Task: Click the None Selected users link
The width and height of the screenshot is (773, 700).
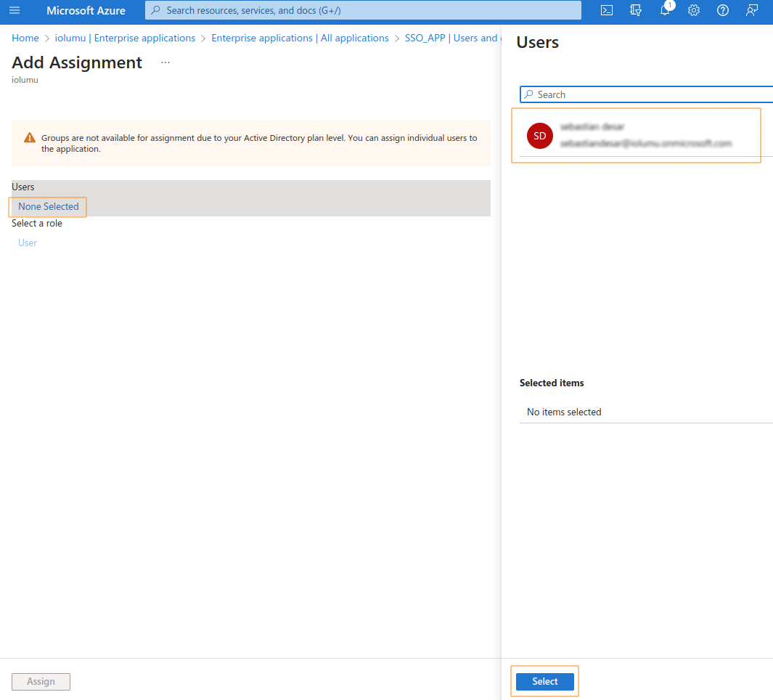Action: click(x=49, y=207)
